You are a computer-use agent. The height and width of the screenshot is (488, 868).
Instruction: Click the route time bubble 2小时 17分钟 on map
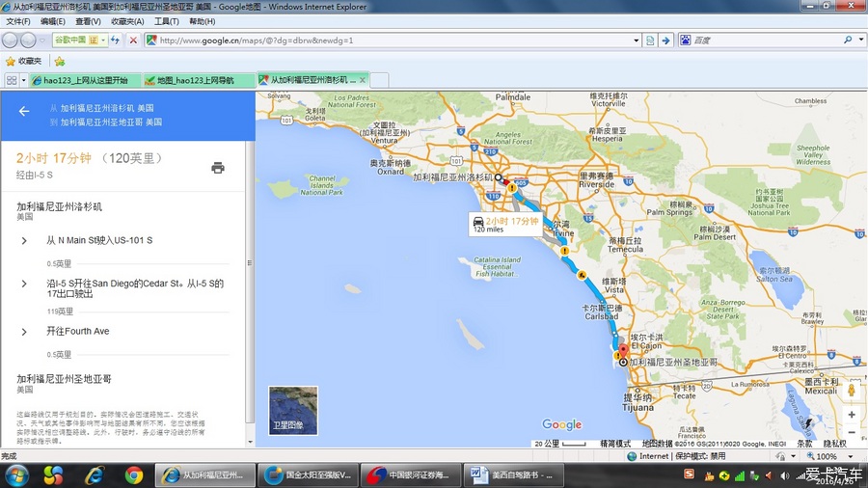click(x=504, y=224)
